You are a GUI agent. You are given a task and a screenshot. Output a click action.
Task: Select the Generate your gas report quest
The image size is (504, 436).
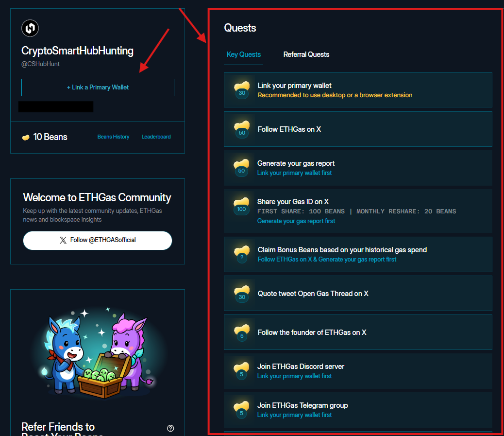click(x=296, y=163)
